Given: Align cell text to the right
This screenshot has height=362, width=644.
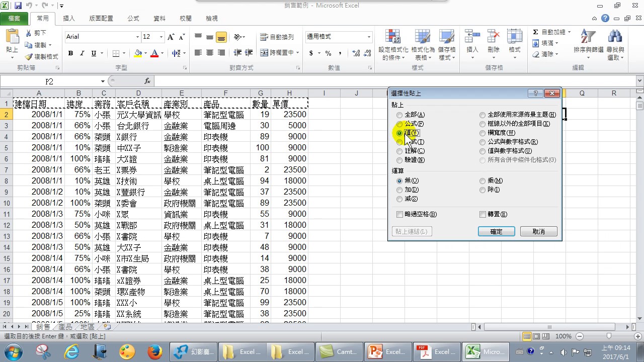Looking at the screenshot, I should pyautogui.click(x=221, y=53).
